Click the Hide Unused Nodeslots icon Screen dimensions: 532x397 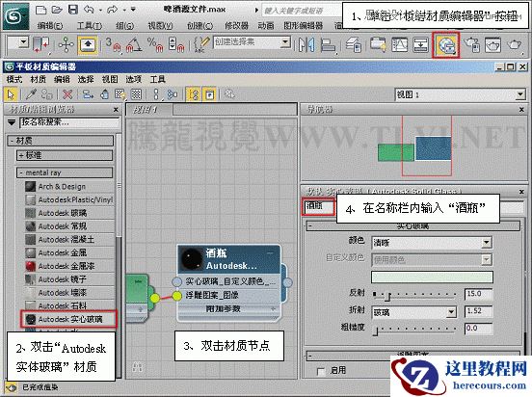(104, 94)
